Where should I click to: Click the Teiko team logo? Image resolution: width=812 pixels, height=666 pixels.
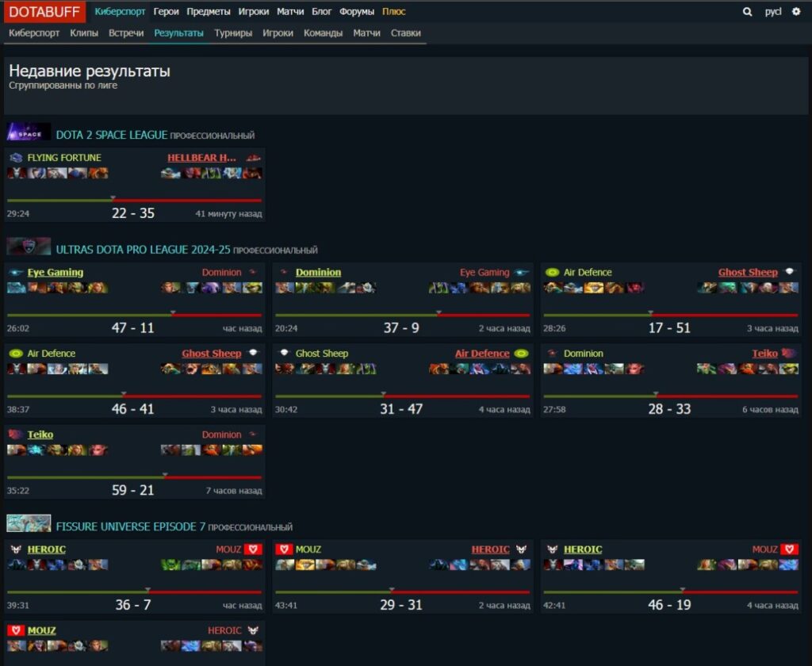tap(14, 434)
